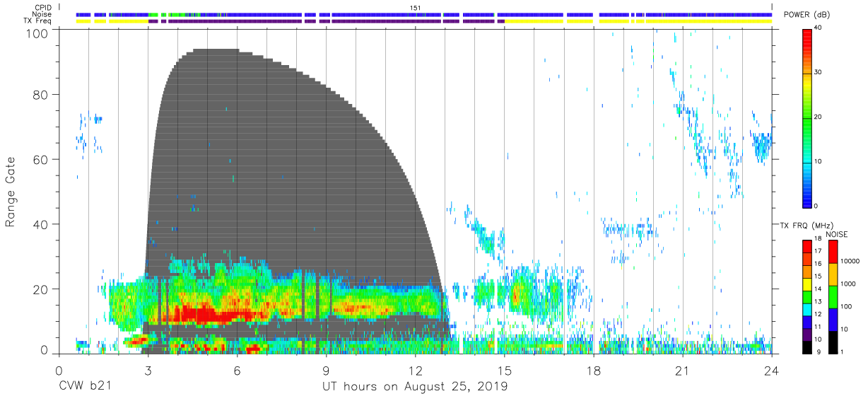Click the x-axis tick label '6'
This screenshot has width=868, height=401.
tap(237, 371)
